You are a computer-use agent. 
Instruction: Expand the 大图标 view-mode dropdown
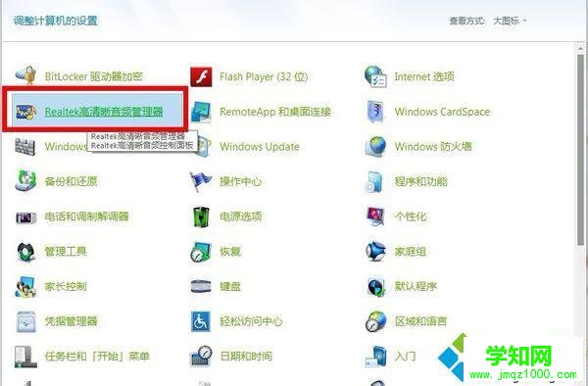tap(510, 21)
